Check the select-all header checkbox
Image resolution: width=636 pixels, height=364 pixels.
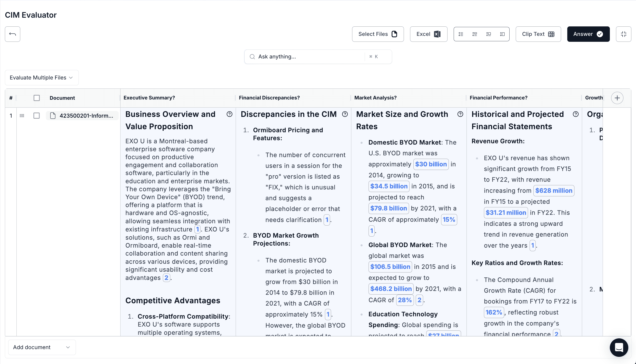[x=37, y=98]
